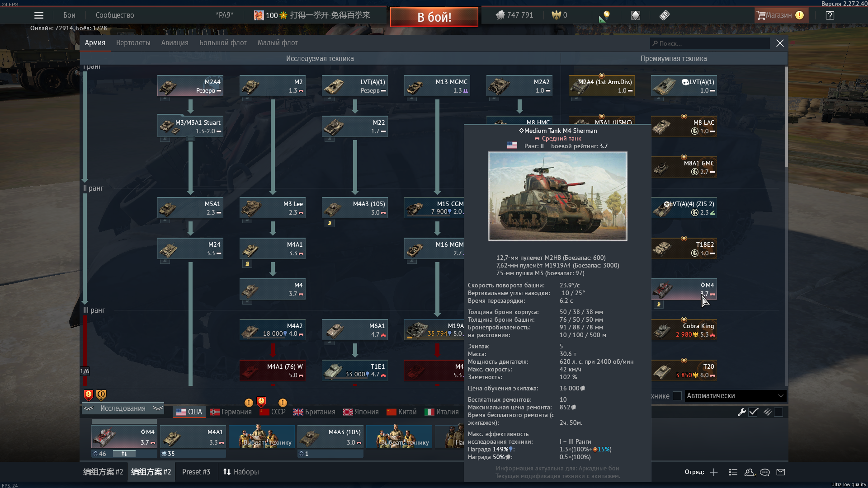Screen dimensions: 868x488
Task: Select the M3 Lee tank card
Action: pos(273,208)
